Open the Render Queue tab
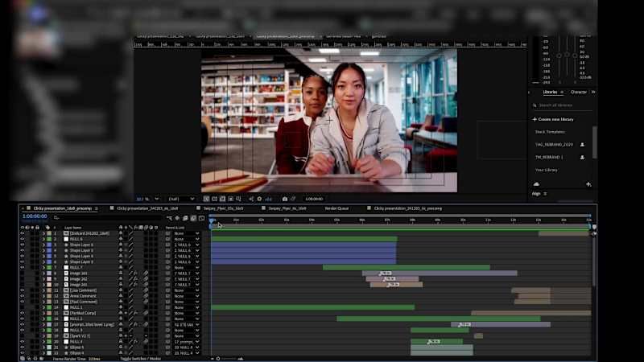644x362 pixels. 336,208
